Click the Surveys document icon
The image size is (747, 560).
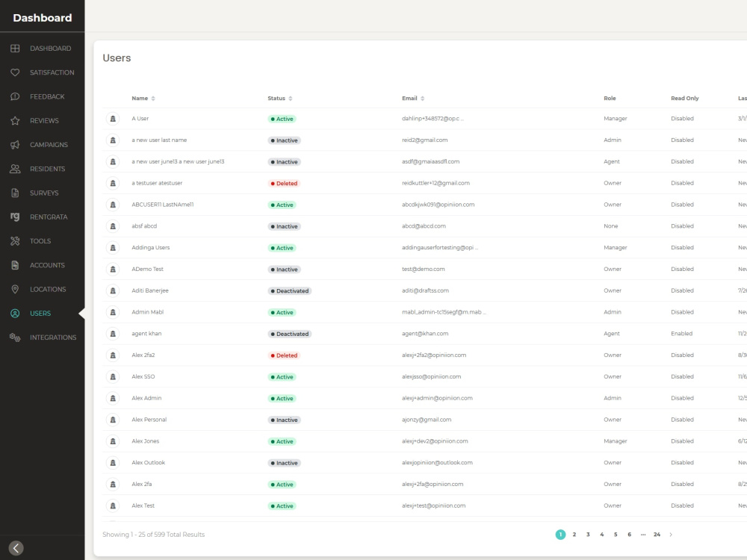coord(15,193)
